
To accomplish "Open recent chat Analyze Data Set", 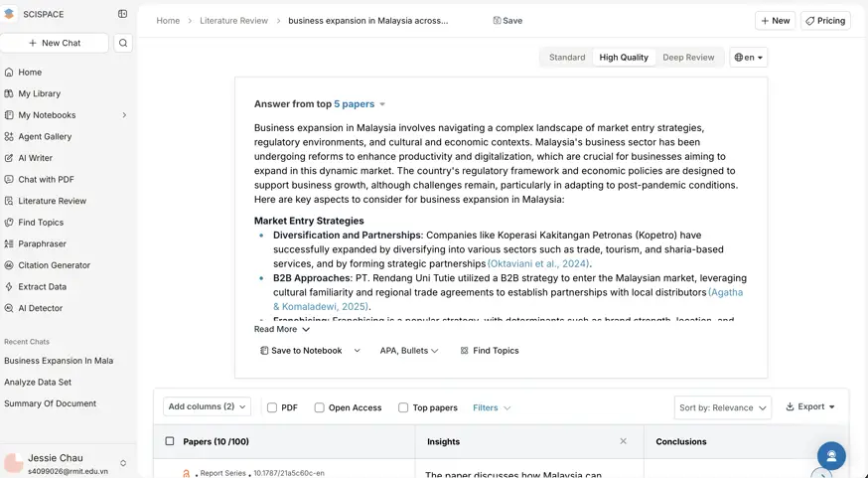I will click(38, 383).
